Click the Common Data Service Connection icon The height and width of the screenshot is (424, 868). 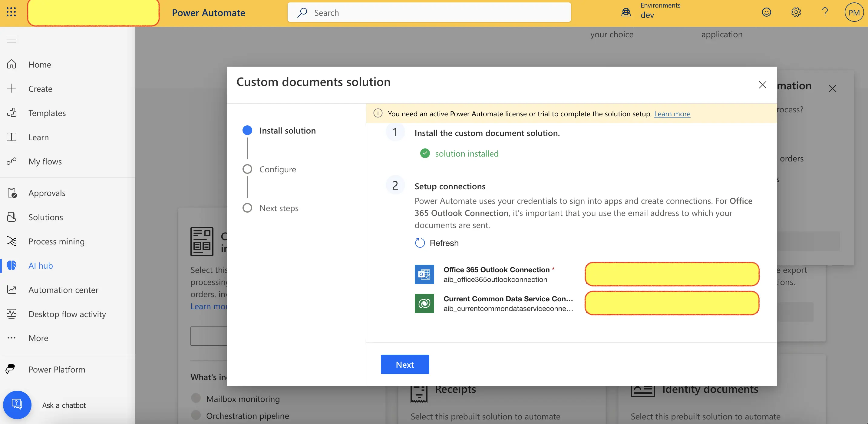tap(424, 303)
